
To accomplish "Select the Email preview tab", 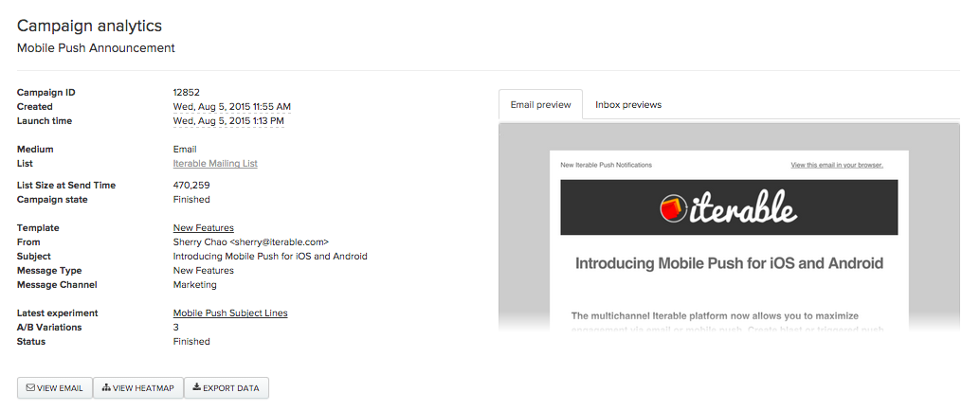I will pos(540,104).
